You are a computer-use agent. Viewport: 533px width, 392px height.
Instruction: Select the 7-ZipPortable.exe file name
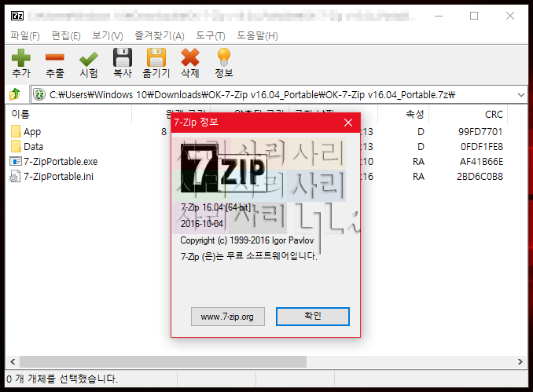coord(61,161)
